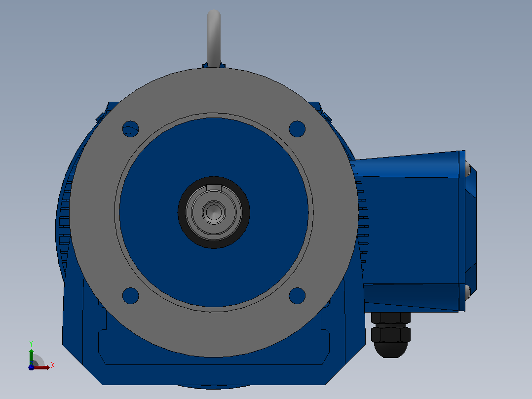Select the blue terminal box body
The height and width of the screenshot is (399, 532).
tap(411, 230)
